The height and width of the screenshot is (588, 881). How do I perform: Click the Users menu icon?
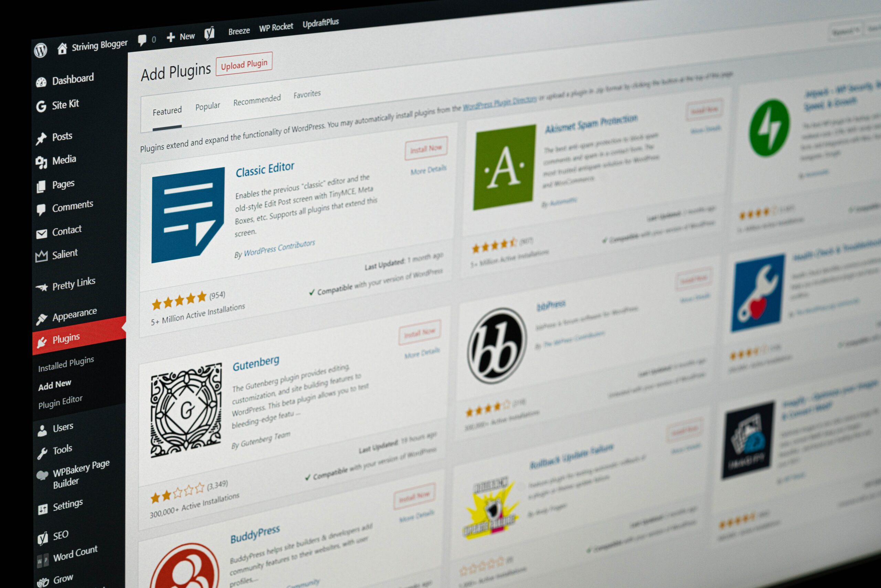coord(41,427)
